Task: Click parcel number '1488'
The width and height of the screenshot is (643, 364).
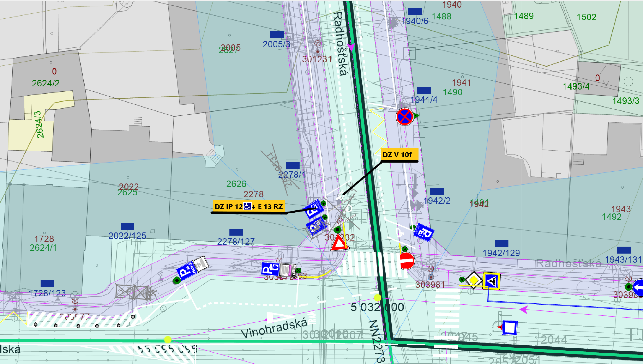Action: pos(441,17)
